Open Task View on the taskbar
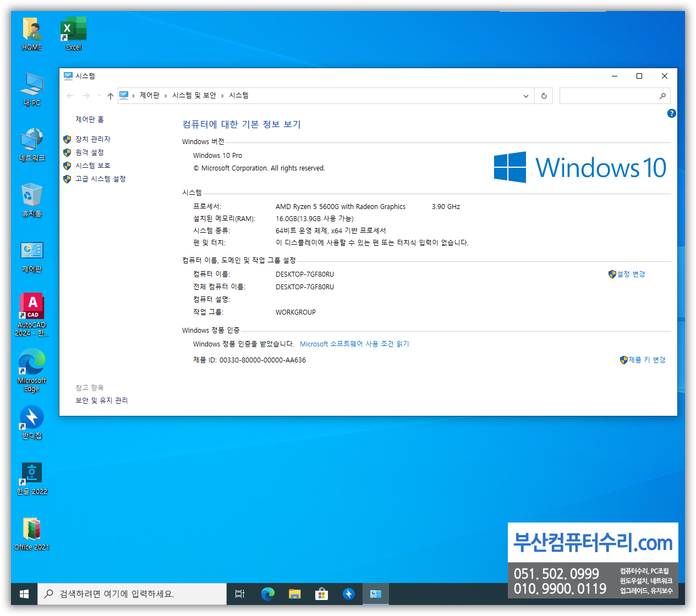Viewport: 696px width, 616px height. (x=240, y=594)
